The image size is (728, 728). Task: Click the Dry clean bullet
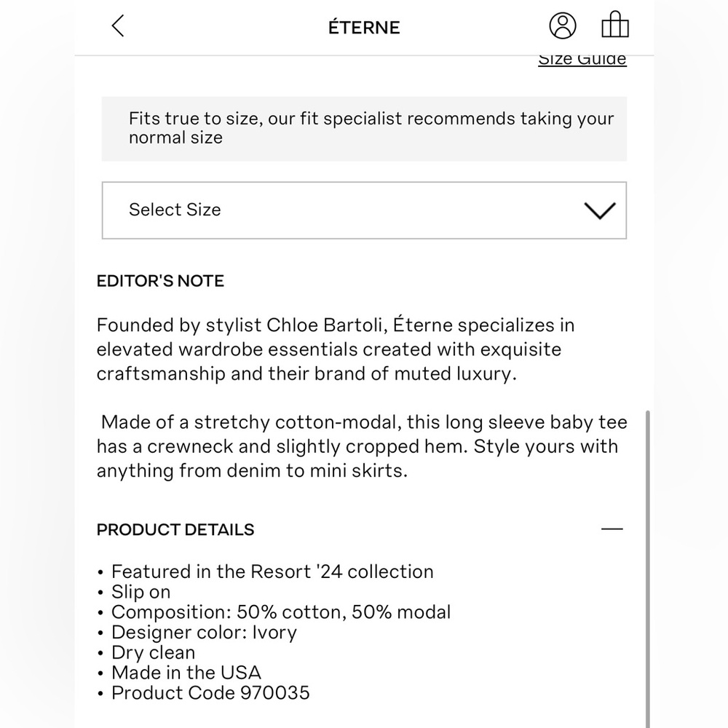pyautogui.click(x=153, y=653)
